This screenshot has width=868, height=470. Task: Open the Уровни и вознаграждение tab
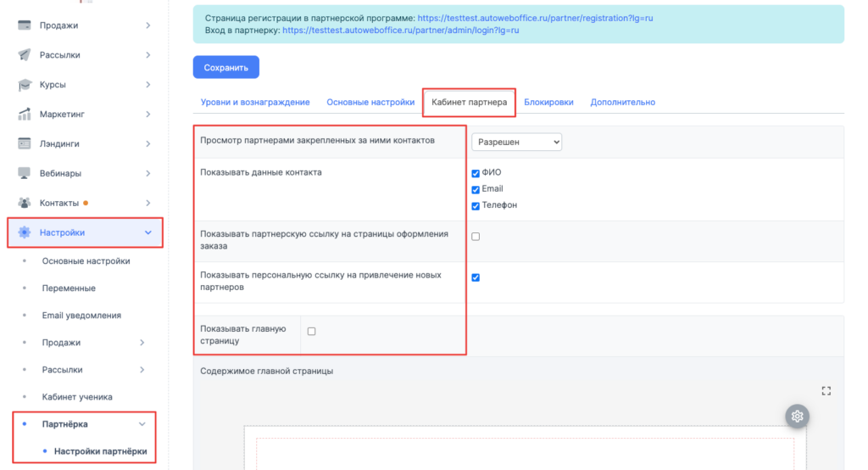(255, 103)
